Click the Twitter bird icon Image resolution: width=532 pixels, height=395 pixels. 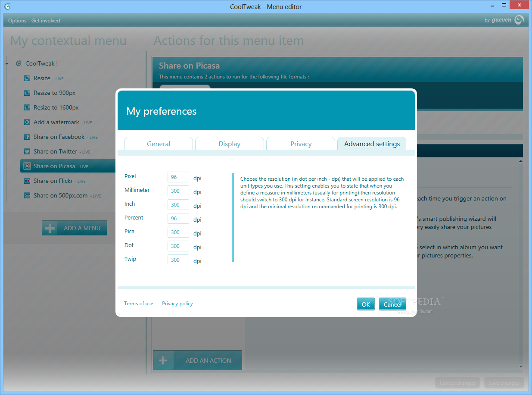point(27,151)
